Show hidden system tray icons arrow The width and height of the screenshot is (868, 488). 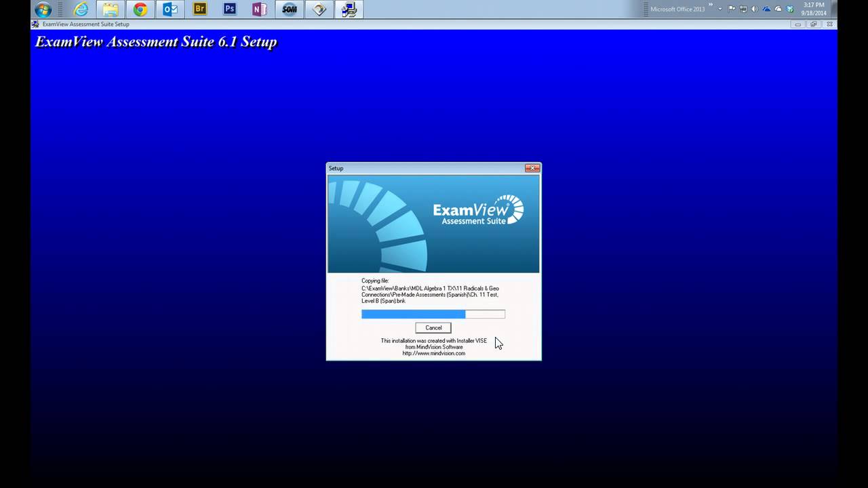tap(720, 9)
